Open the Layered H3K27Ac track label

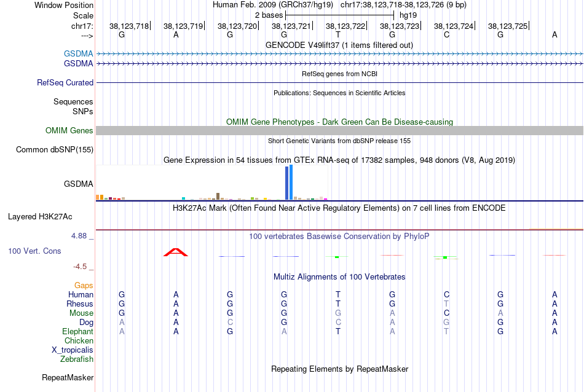(40, 217)
